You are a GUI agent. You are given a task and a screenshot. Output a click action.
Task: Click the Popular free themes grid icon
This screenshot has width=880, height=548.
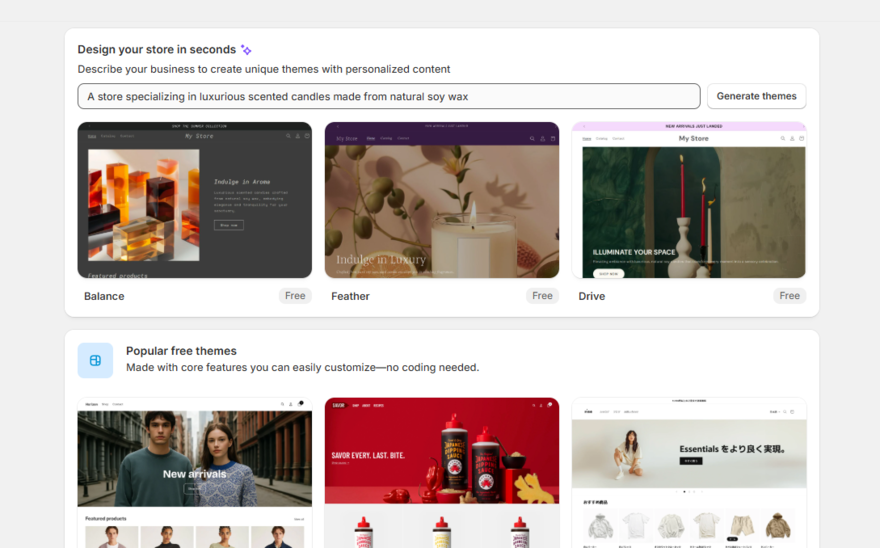(x=95, y=360)
